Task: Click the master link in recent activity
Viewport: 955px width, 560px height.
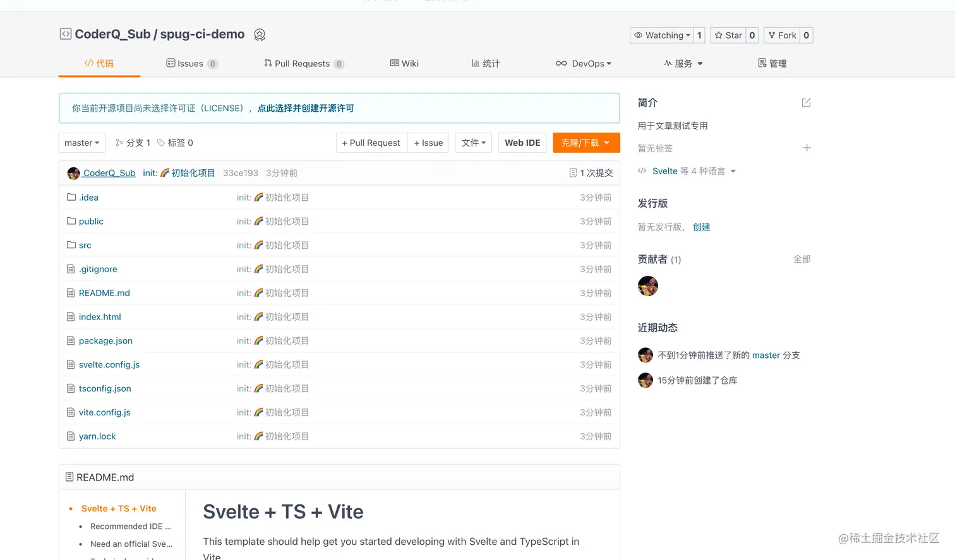Action: click(x=766, y=355)
